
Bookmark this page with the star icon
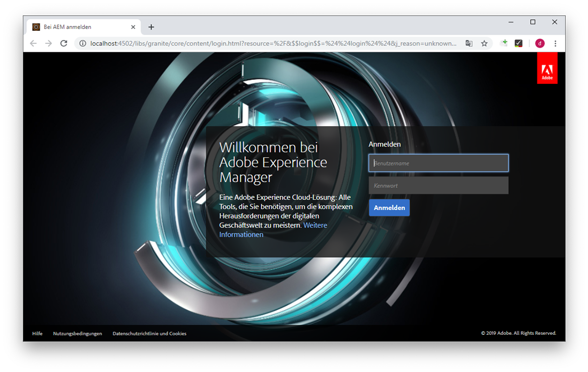[484, 44]
